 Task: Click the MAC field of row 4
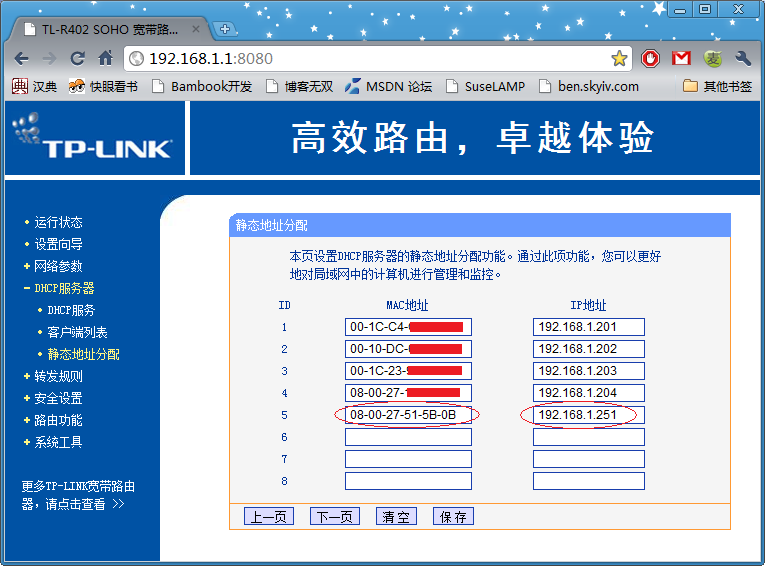(408, 393)
